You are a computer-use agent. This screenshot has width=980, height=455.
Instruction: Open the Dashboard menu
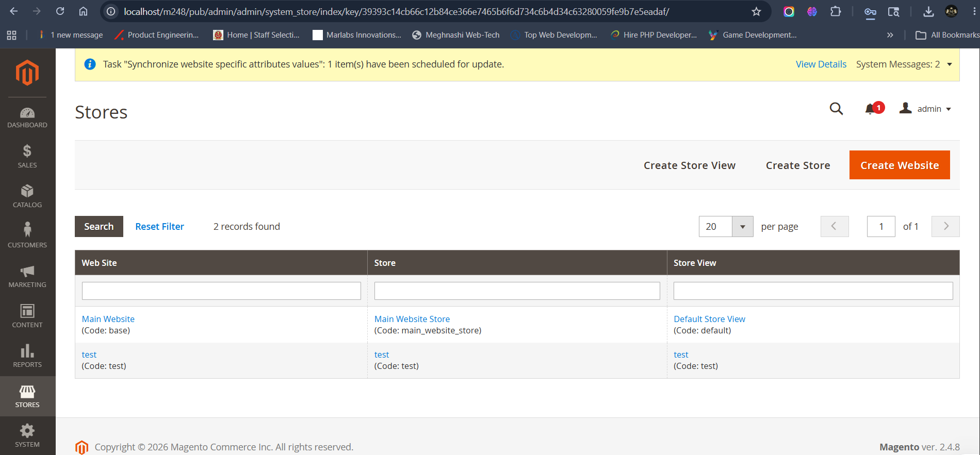(27, 117)
